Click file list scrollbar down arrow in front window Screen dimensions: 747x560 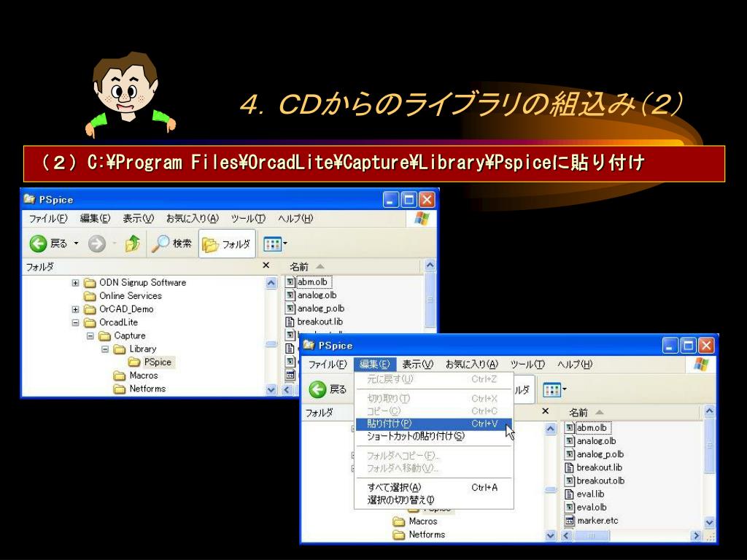pos(709,522)
